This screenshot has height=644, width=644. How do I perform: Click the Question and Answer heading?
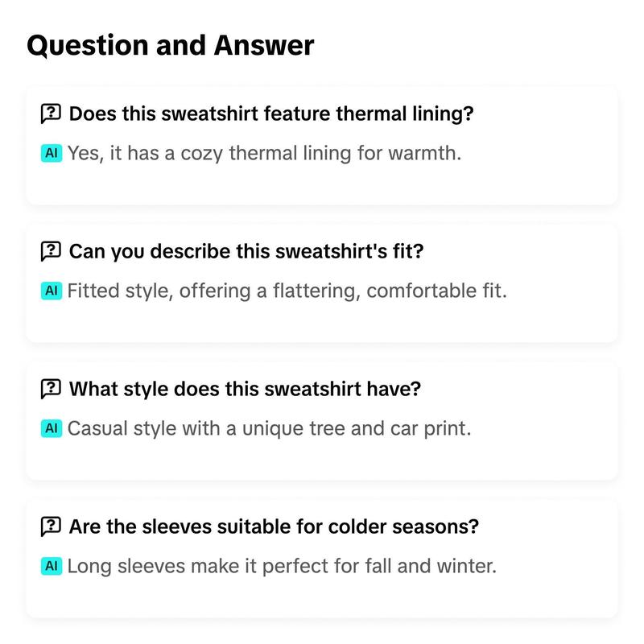(171, 45)
